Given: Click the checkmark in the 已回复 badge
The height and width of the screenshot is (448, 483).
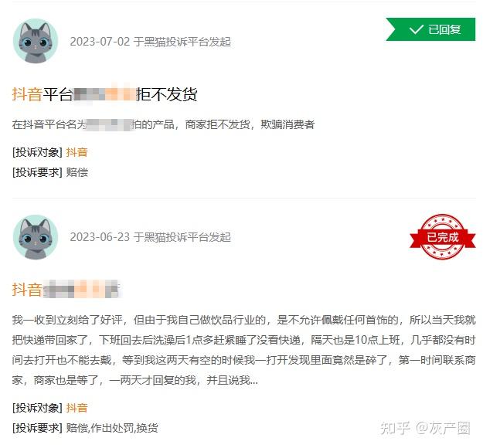Looking at the screenshot, I should pos(417,29).
